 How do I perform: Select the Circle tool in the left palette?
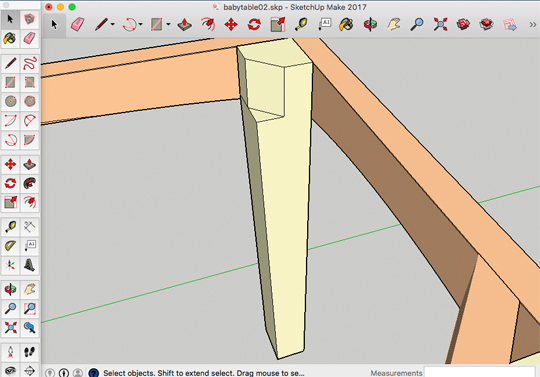pos(10,102)
